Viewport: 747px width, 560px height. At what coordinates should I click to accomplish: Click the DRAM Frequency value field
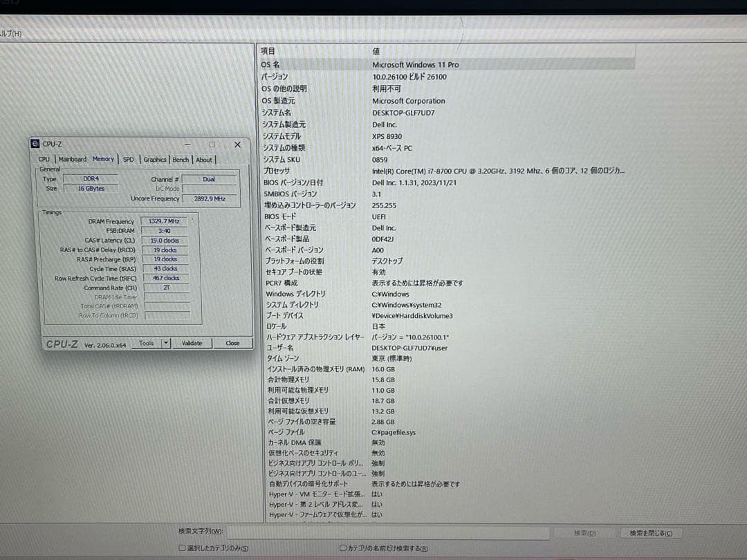tap(165, 221)
